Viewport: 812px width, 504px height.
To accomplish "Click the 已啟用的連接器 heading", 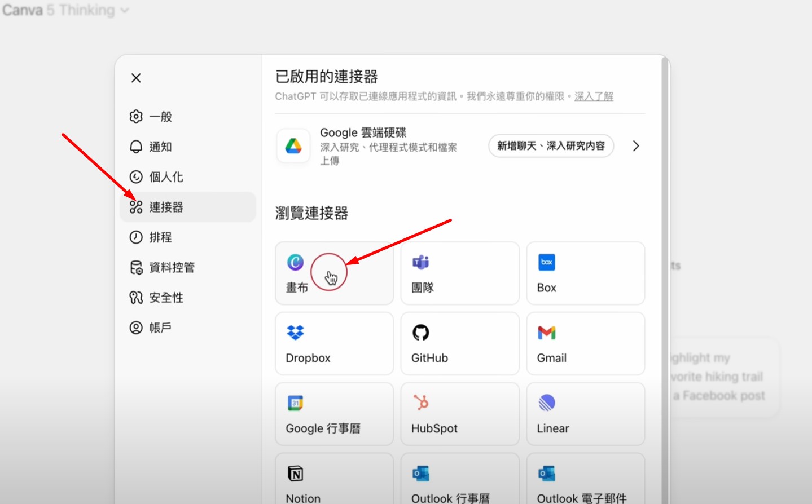I will click(x=326, y=76).
